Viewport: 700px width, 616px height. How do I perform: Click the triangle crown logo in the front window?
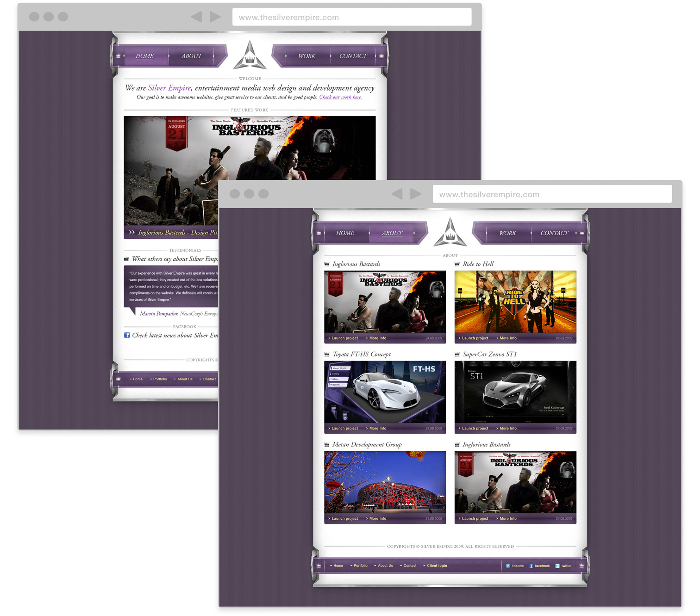pos(450,232)
